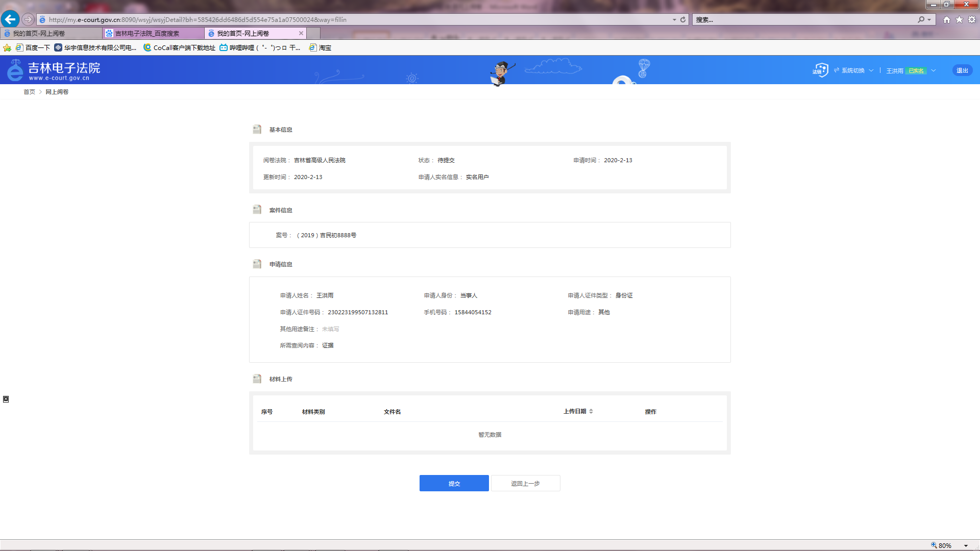The image size is (980, 551).
Task: Open the search provider dropdown arrow
Action: tap(929, 19)
